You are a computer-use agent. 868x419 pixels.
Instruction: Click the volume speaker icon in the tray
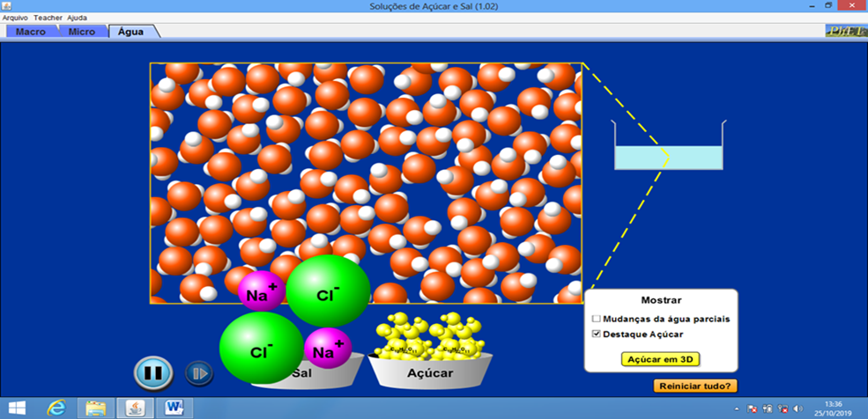click(x=798, y=409)
